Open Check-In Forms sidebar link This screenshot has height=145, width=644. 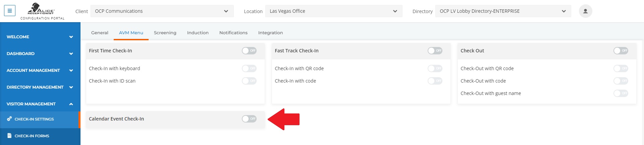click(32, 136)
